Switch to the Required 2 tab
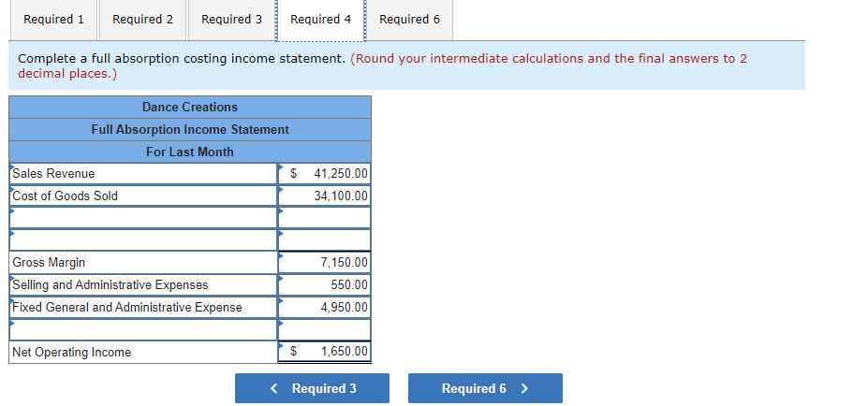868x406 pixels. [143, 20]
